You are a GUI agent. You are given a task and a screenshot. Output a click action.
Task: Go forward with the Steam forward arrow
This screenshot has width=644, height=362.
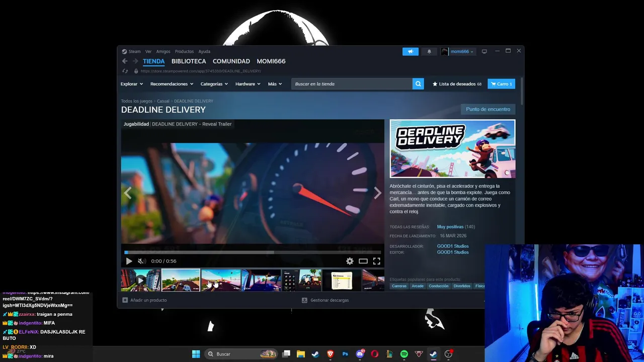coord(135,61)
